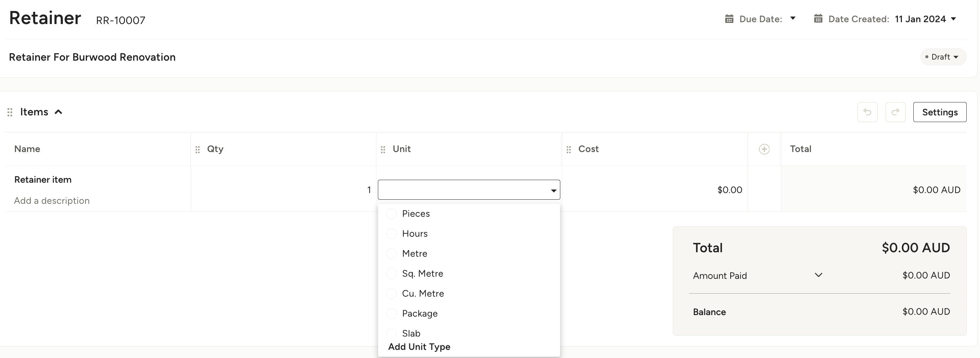Click the undo arrow icon
The width and height of the screenshot is (980, 358).
(867, 112)
